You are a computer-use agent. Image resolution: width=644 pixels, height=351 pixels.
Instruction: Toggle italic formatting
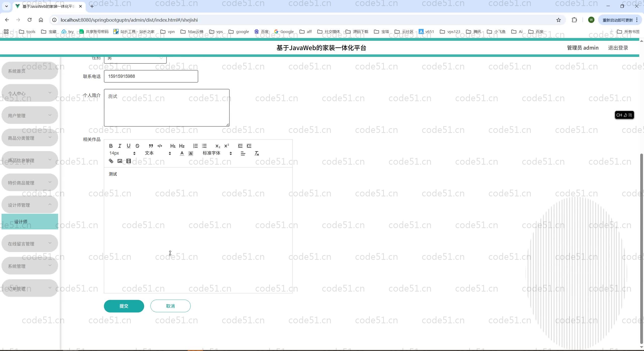click(120, 146)
